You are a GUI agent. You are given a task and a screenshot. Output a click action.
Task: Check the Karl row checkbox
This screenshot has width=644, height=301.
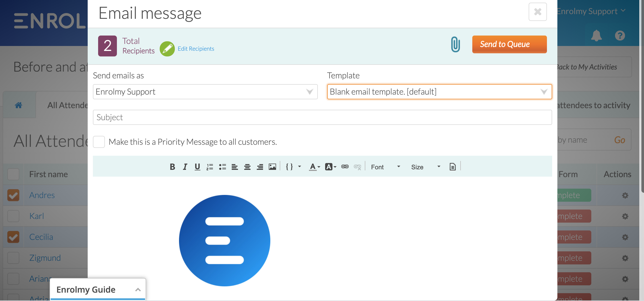click(x=13, y=216)
